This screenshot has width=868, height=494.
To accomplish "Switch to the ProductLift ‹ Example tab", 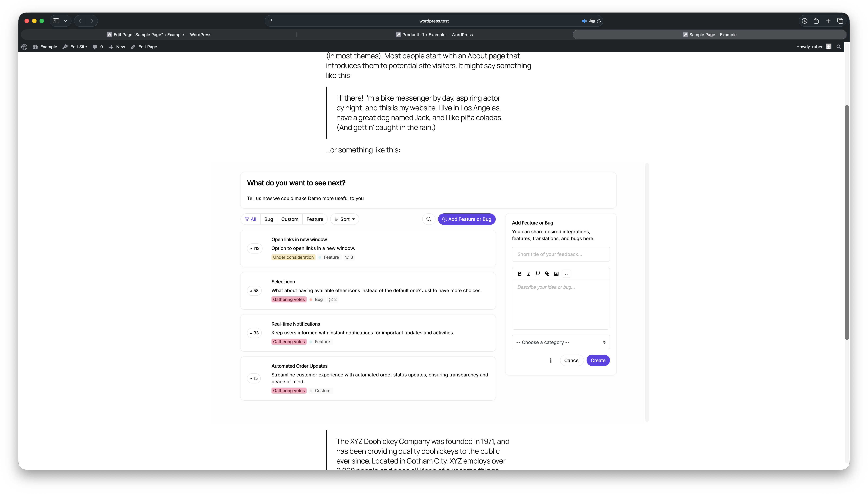I will coord(434,35).
